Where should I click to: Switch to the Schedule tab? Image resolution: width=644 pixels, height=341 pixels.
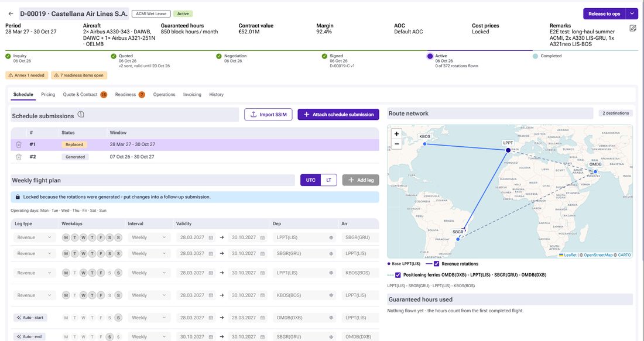click(23, 94)
